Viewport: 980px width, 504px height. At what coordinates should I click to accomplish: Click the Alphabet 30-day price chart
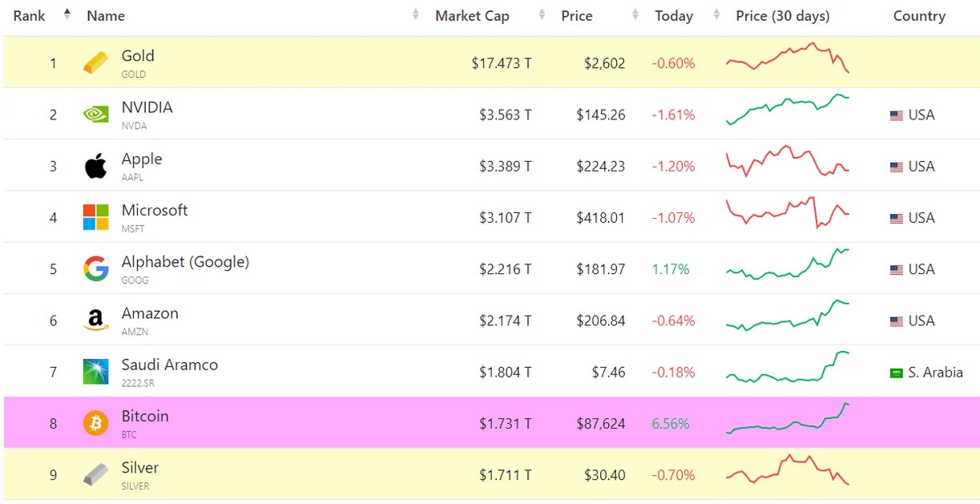coord(787,264)
